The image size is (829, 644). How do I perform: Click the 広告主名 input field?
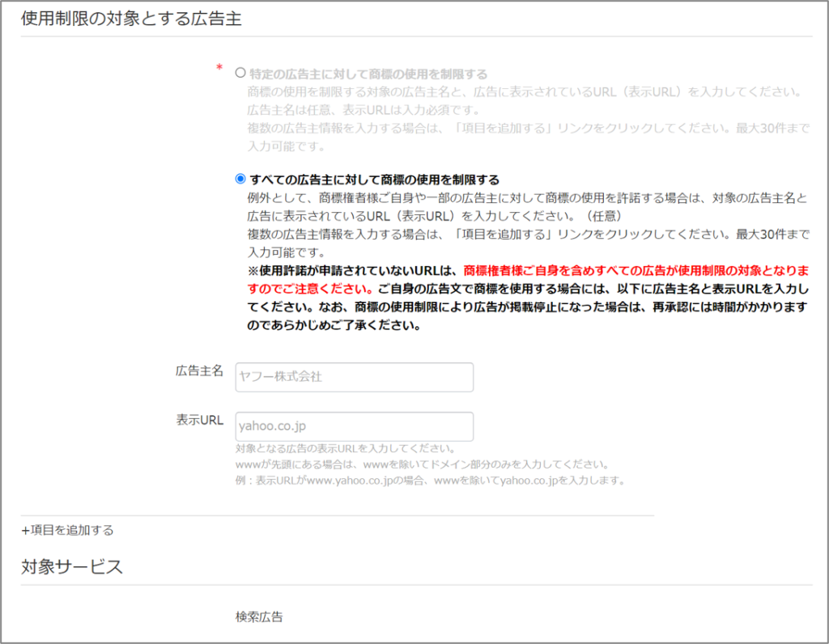click(x=355, y=377)
